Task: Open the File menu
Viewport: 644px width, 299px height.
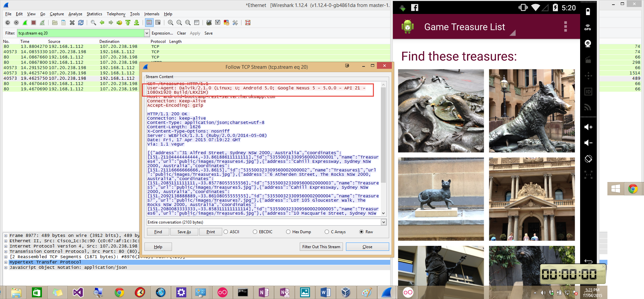Action: pos(8,14)
